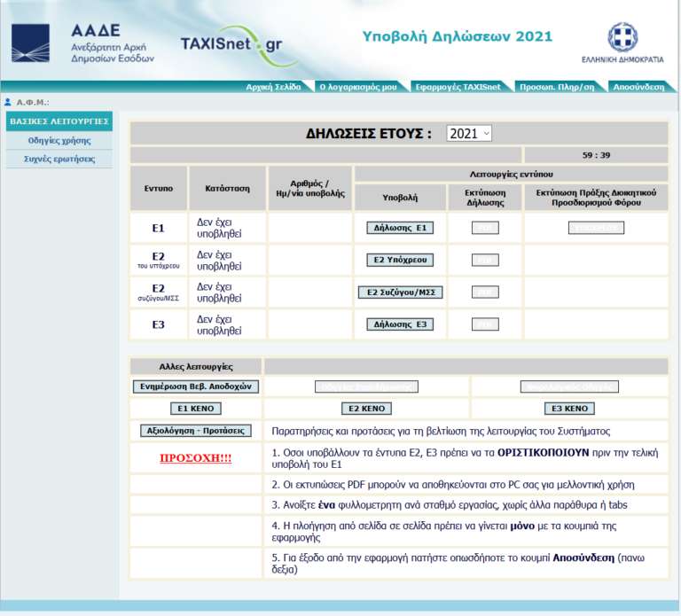Screen dimensions: 681x616
Task: Click the Ε2 Συζύγου/ΜΣΣ button
Action: [401, 292]
